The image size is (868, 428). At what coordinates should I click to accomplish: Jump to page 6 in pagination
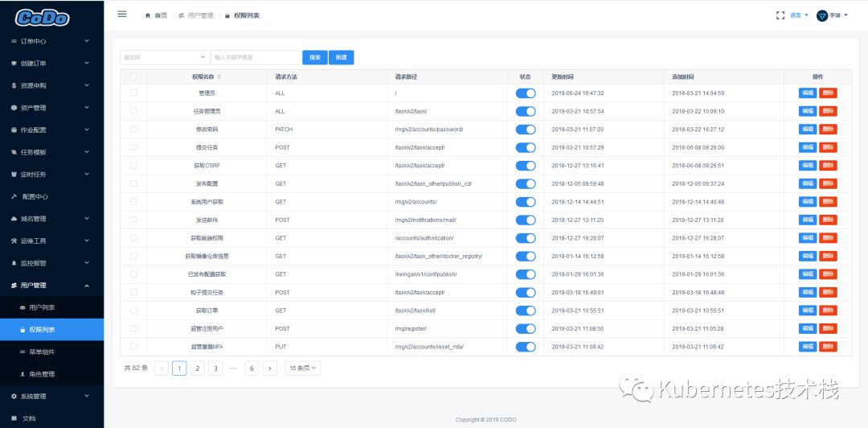click(x=252, y=368)
